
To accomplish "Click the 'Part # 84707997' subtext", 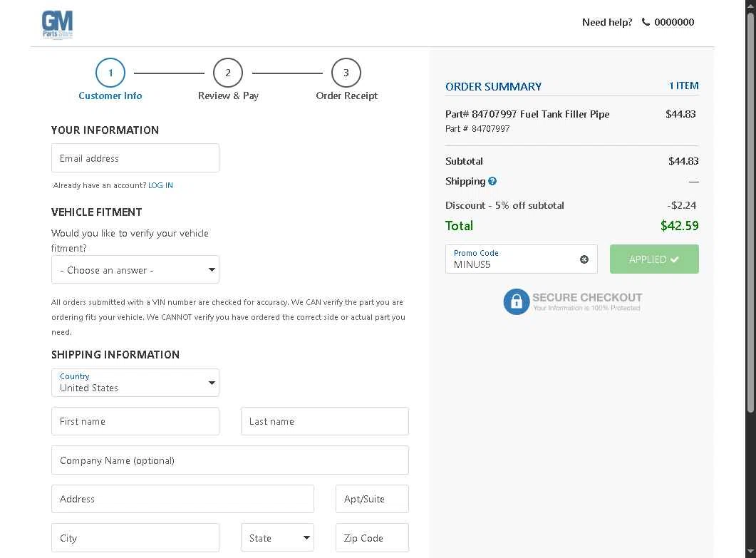I will [477, 129].
